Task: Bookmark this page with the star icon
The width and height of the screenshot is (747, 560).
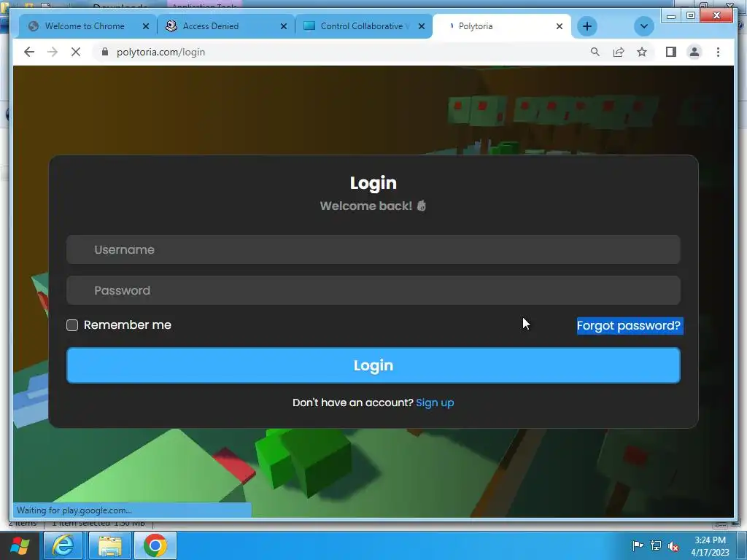Action: click(642, 52)
